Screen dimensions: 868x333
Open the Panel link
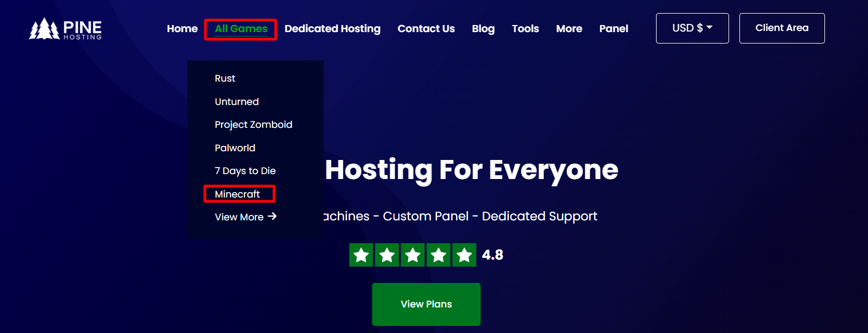(x=614, y=29)
